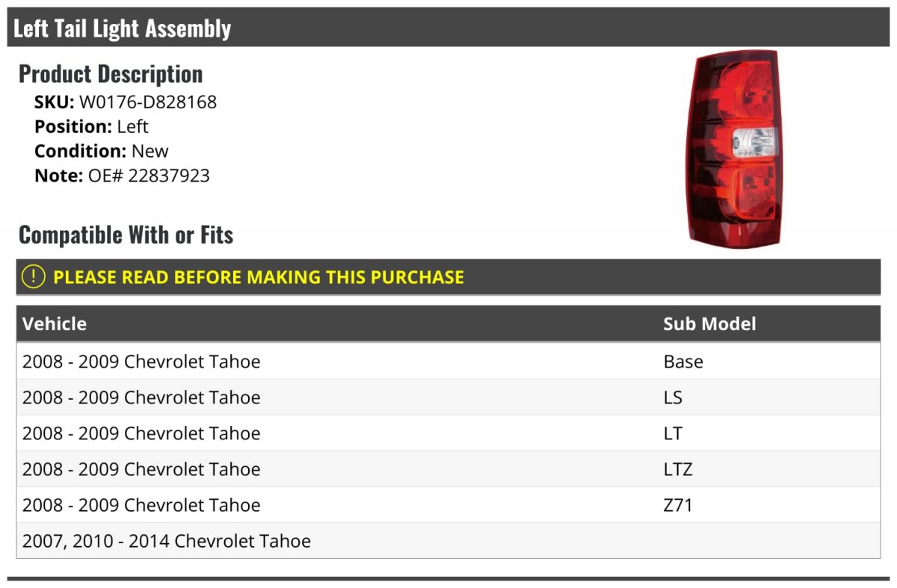Click the Product Description heading
Viewport: 897px width, 588px height.
111,74
